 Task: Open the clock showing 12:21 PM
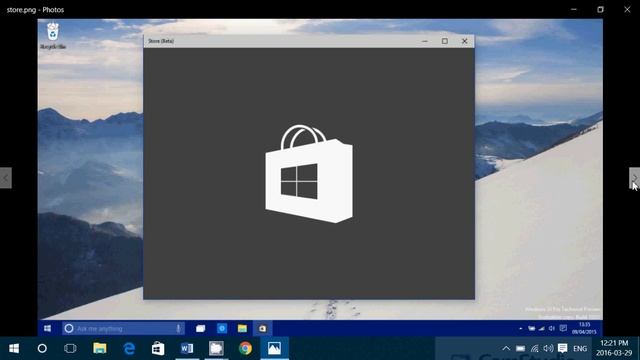point(614,348)
